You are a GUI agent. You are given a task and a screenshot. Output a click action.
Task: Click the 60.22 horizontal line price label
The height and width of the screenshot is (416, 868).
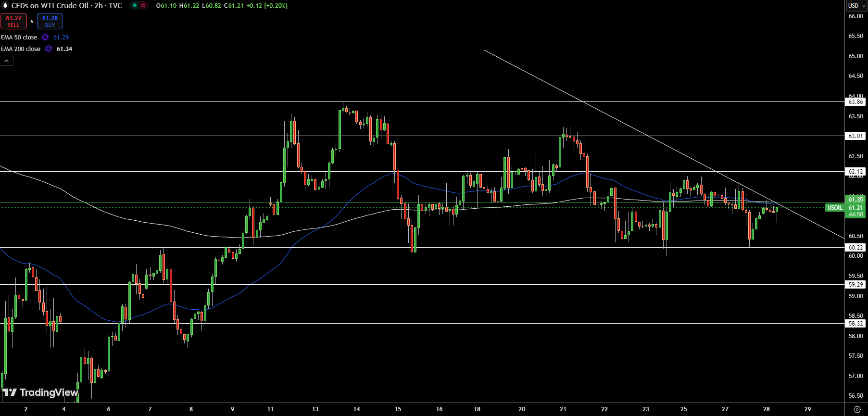coord(855,248)
